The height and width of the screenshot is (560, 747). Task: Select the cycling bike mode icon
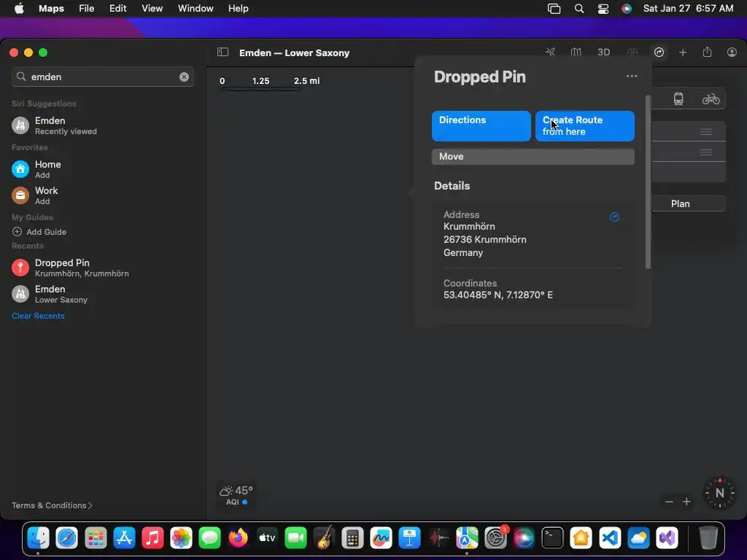point(711,99)
